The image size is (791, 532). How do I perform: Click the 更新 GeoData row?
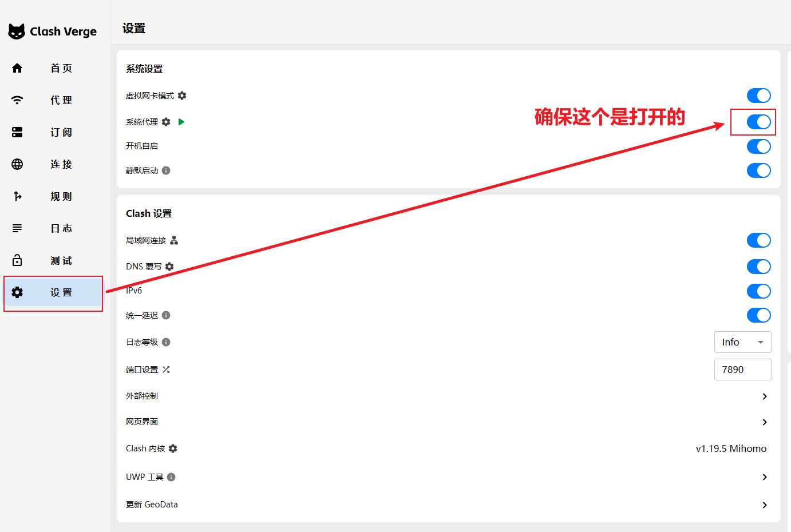click(446, 505)
